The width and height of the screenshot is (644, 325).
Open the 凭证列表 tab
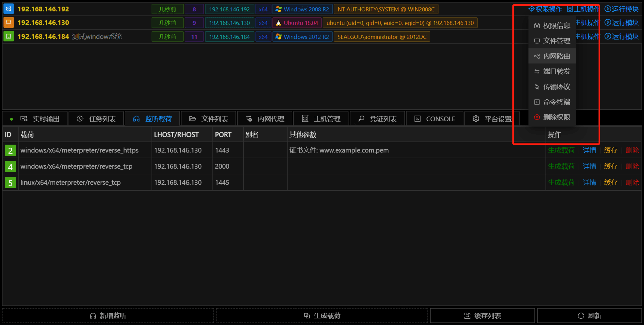click(377, 119)
